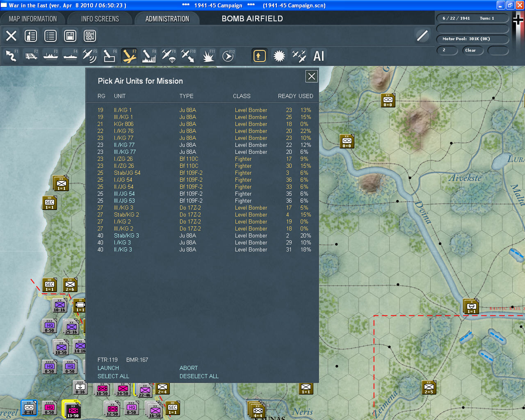The width and height of the screenshot is (525, 420).
Task: Click LAUNCH to start the air mission
Action: (x=108, y=368)
